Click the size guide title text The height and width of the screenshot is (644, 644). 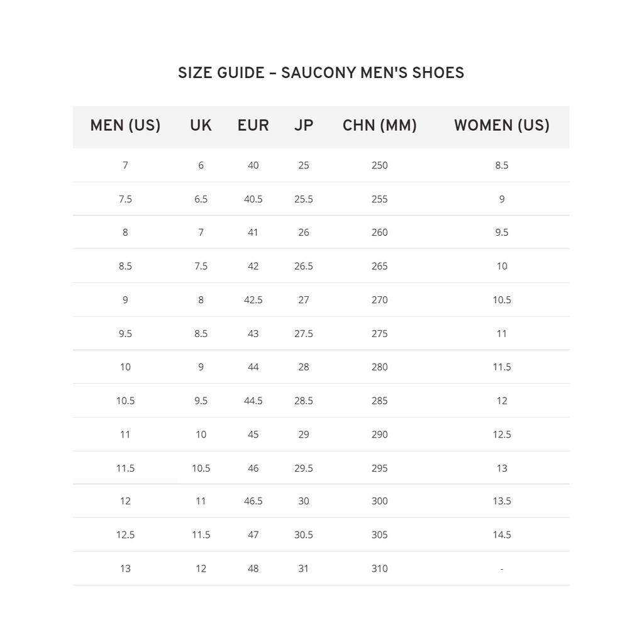click(x=321, y=74)
